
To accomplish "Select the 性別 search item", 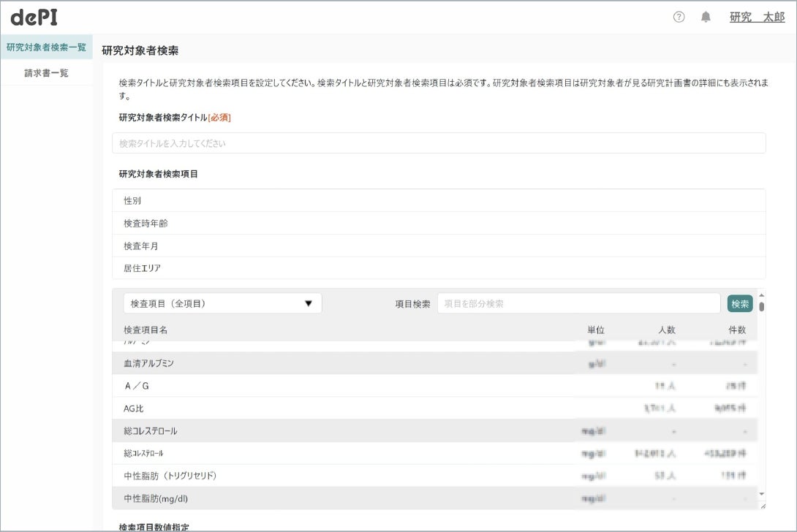I will (439, 201).
